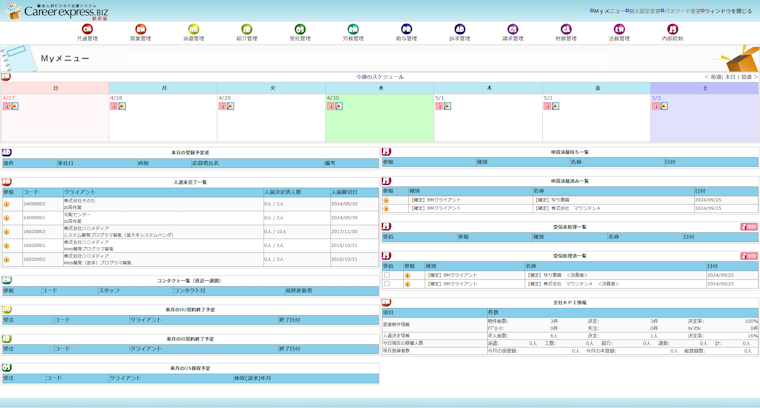Open 個人設定変更 in the top menu
The image size is (760, 408).
pos(645,11)
